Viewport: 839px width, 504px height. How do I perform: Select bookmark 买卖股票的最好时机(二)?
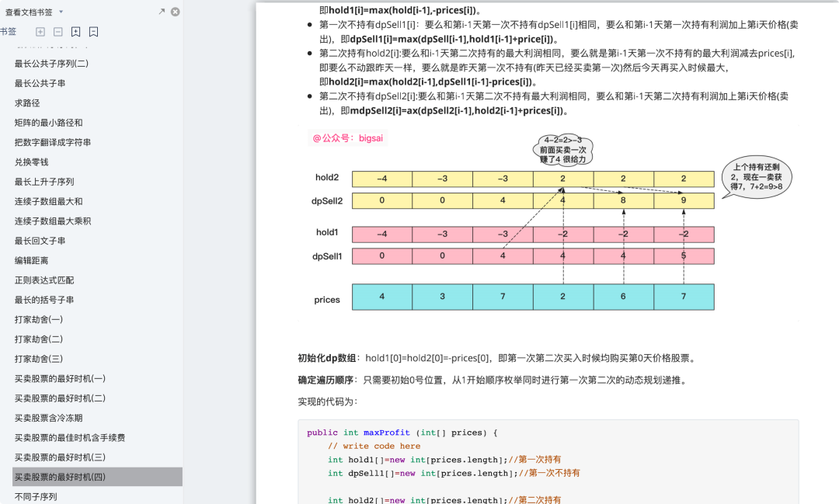point(60,398)
